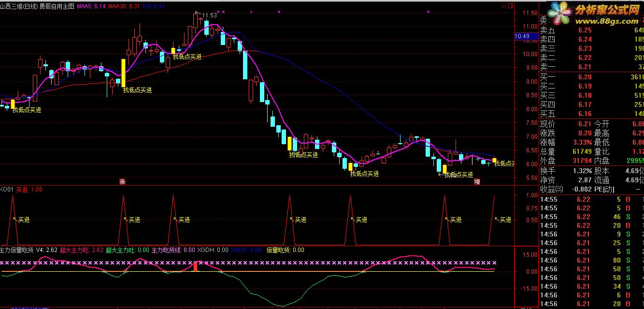Click the 最高 daily high field
The height and width of the screenshot is (309, 644).
coord(618,133)
